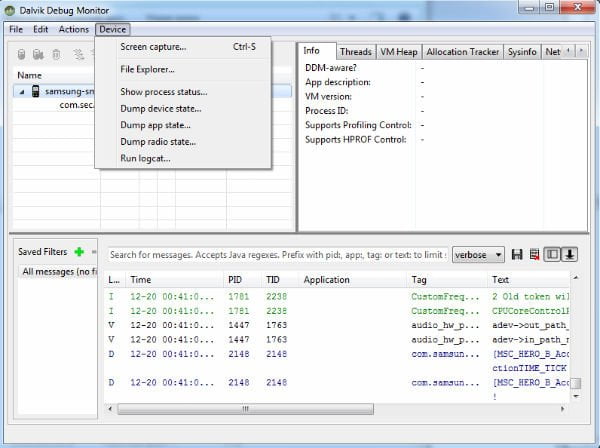Switch to the Allocation Tracker tab
Image resolution: width=600 pixels, height=448 pixels.
463,52
